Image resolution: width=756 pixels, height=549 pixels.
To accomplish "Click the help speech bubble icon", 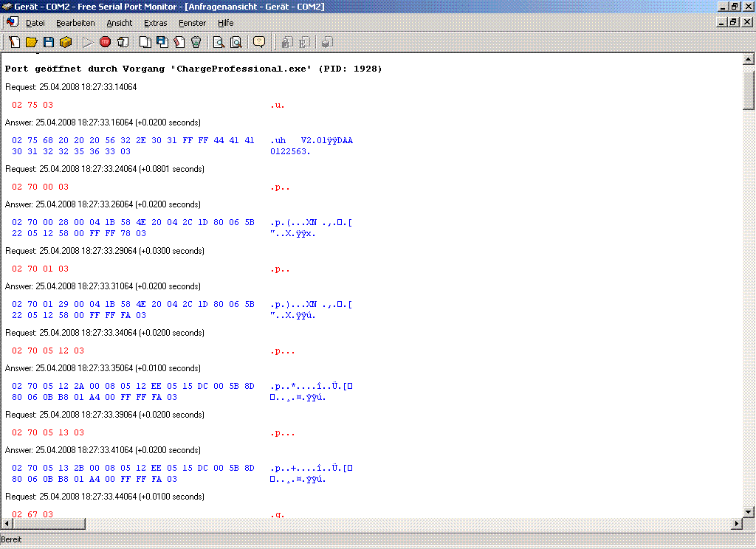I will click(x=259, y=42).
